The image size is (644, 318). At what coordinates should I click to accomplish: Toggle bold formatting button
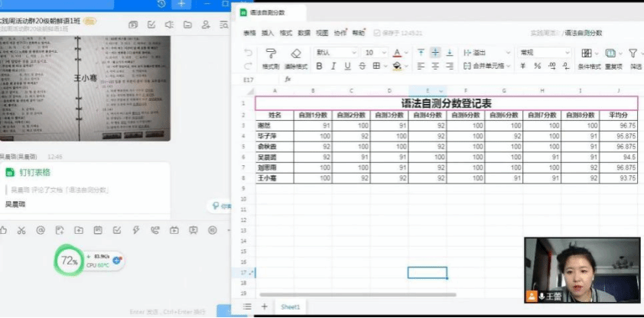(x=319, y=67)
